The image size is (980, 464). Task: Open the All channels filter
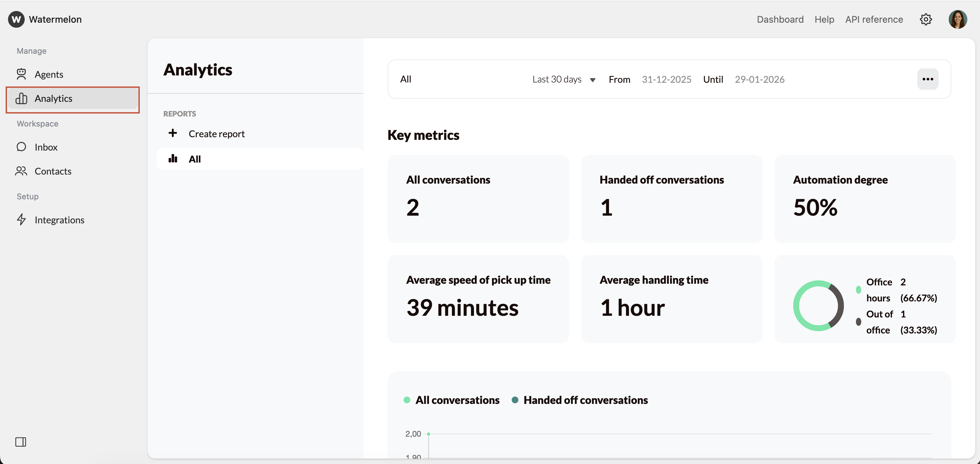point(406,79)
